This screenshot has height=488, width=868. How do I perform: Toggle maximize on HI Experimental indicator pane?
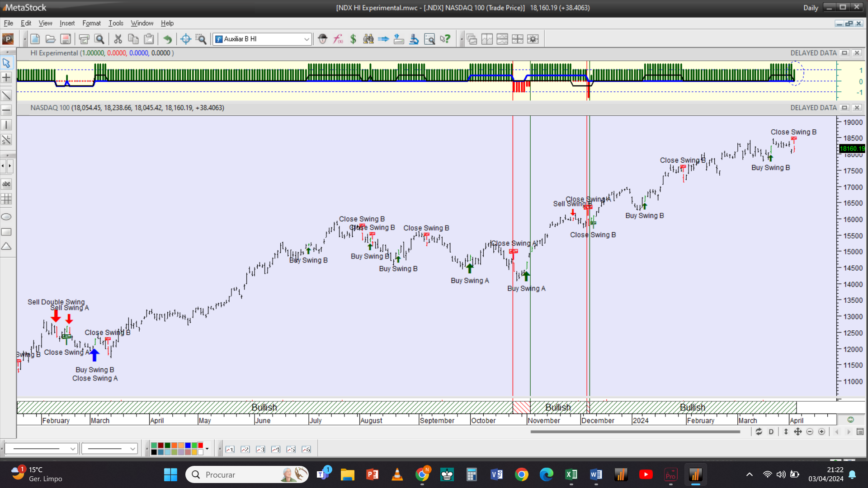(844, 53)
